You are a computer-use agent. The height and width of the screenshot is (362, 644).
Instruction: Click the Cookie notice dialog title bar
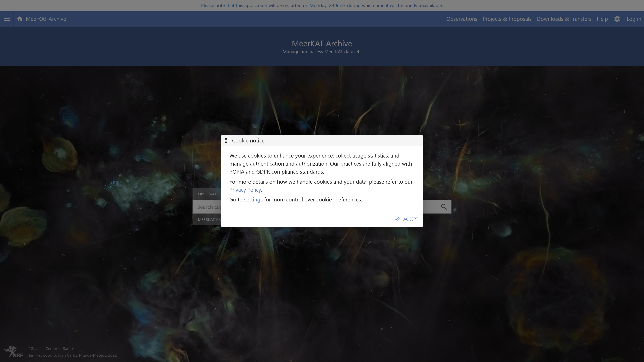322,141
